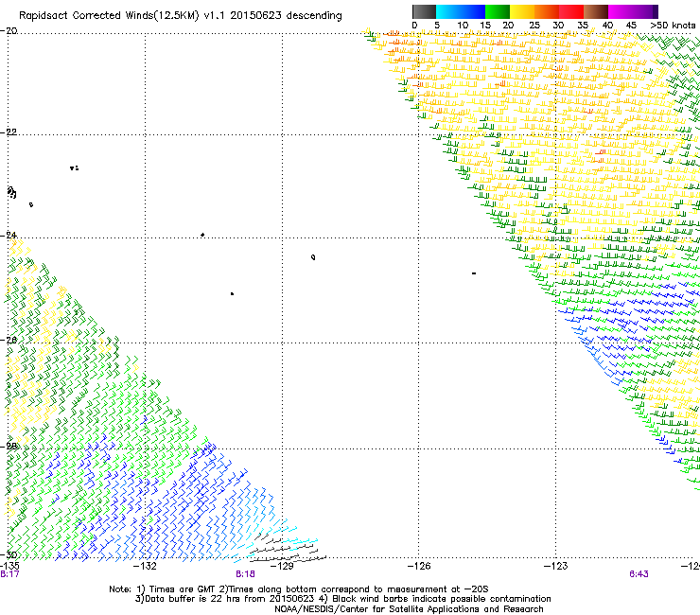
Task: Click the red 30-35 knots color band
Action: click(x=571, y=11)
